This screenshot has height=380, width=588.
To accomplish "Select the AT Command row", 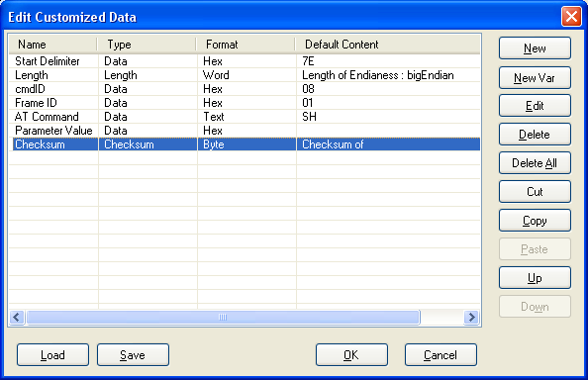I will click(x=245, y=117).
